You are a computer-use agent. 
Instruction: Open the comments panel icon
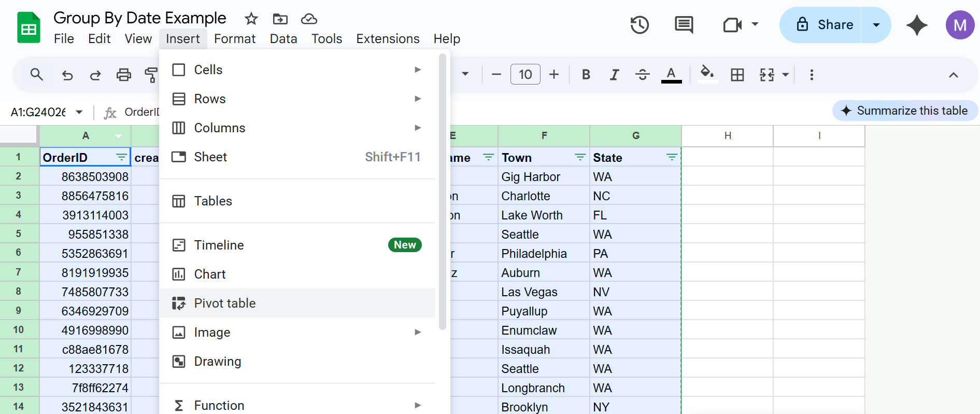684,25
